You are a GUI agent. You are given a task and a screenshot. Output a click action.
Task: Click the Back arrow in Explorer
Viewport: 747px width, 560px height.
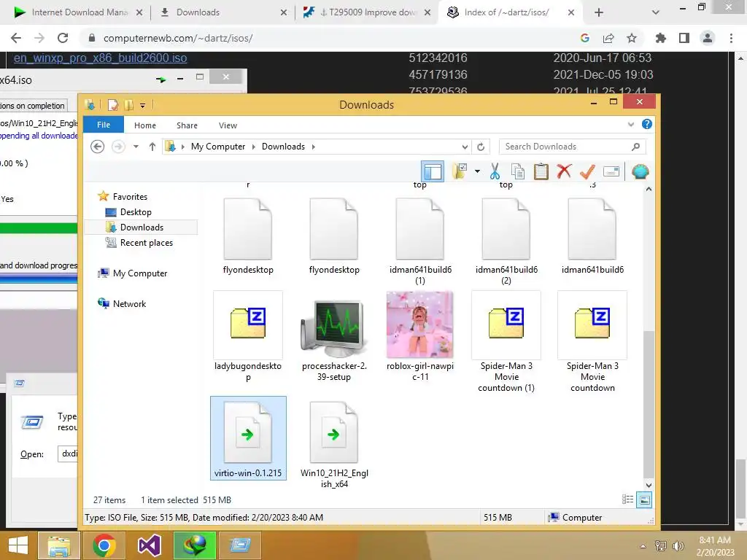click(98, 147)
